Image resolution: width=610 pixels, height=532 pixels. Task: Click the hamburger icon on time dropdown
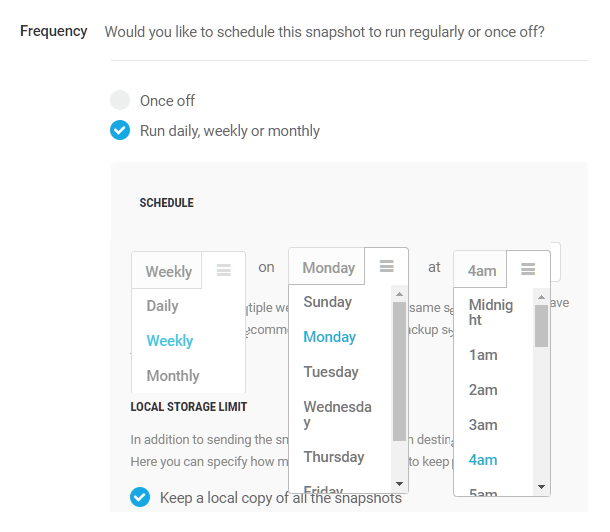coord(528,269)
